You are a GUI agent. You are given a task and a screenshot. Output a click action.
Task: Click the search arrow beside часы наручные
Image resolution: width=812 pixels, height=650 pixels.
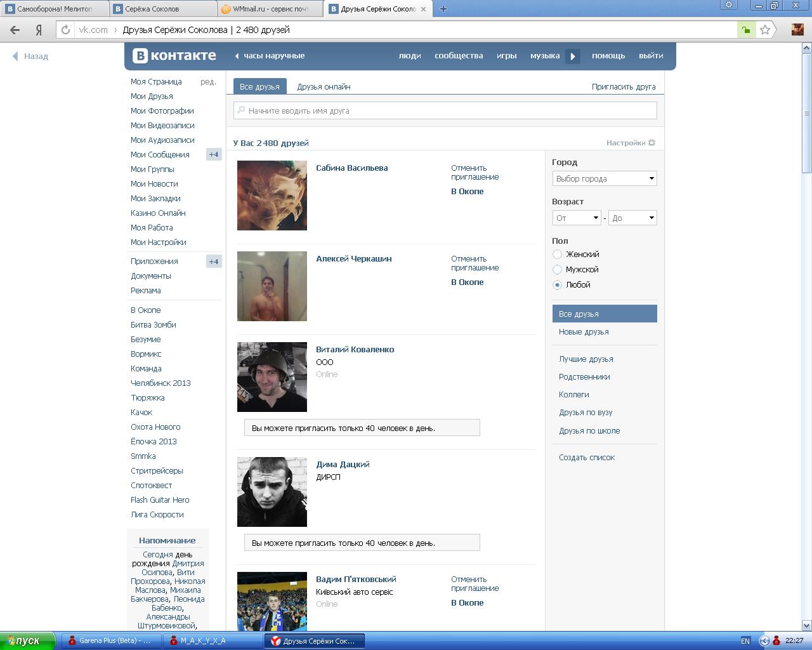pyautogui.click(x=237, y=56)
